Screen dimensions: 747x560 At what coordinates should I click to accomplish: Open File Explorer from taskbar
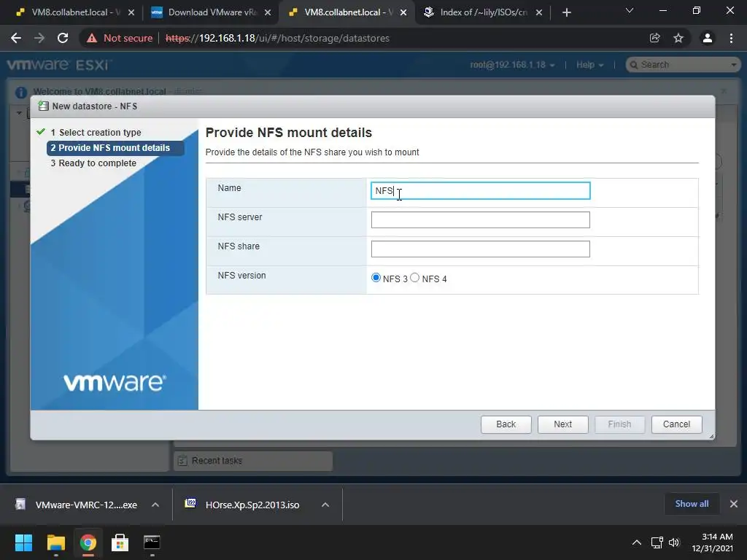tap(55, 542)
